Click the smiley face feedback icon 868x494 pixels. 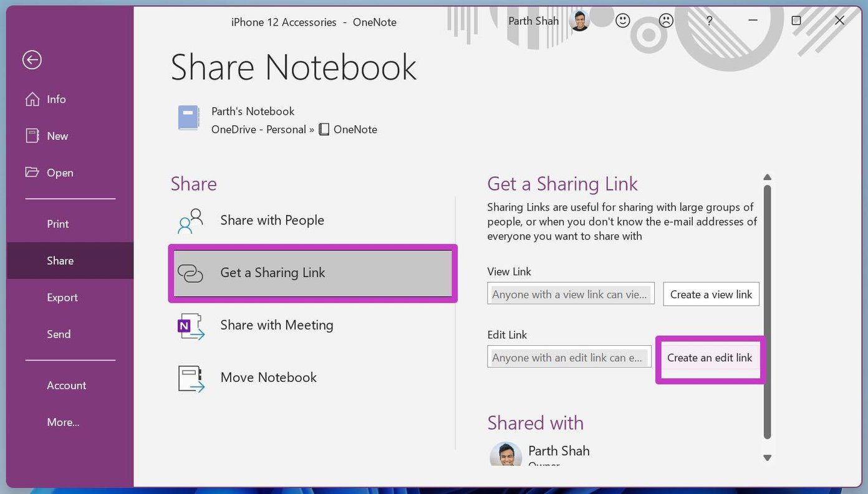(x=622, y=21)
